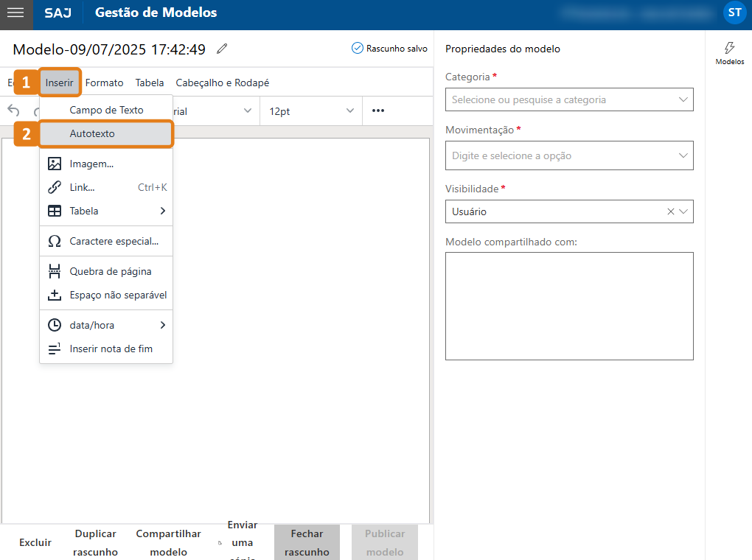This screenshot has width=752, height=560.
Task: Click the pencil icon to rename model
Action: [222, 49]
